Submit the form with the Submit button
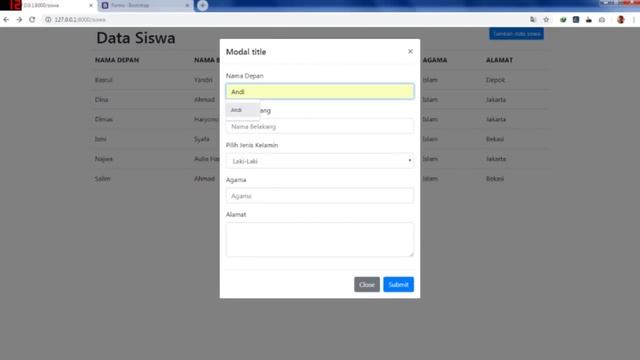Viewport: 640px width, 360px height. coord(398,284)
